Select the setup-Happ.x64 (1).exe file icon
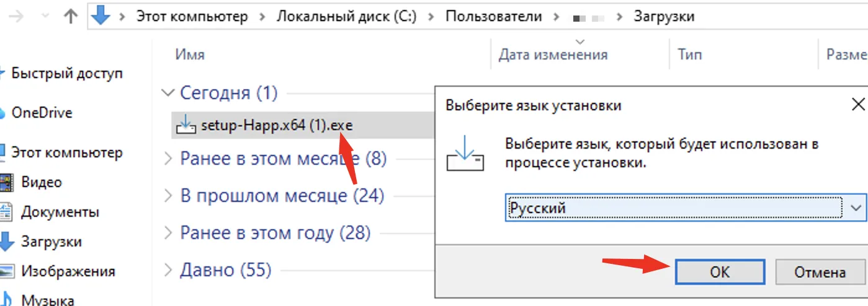The image size is (868, 306). (187, 125)
